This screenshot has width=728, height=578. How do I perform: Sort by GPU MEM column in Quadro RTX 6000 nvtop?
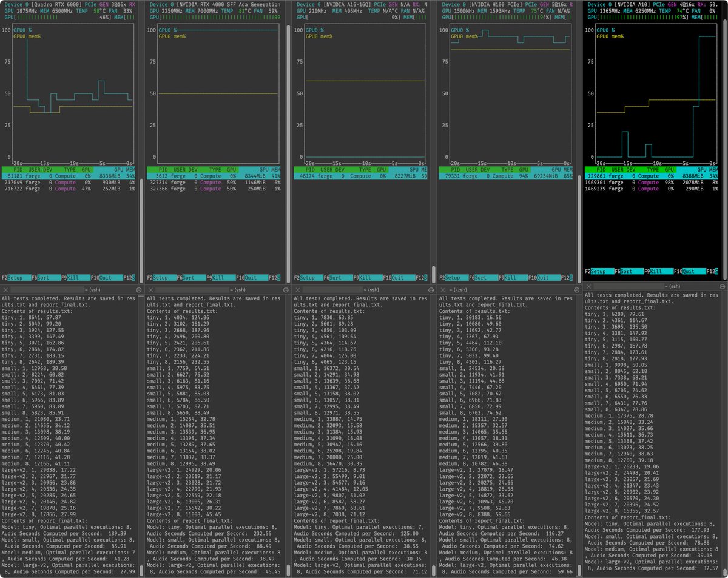click(x=124, y=169)
